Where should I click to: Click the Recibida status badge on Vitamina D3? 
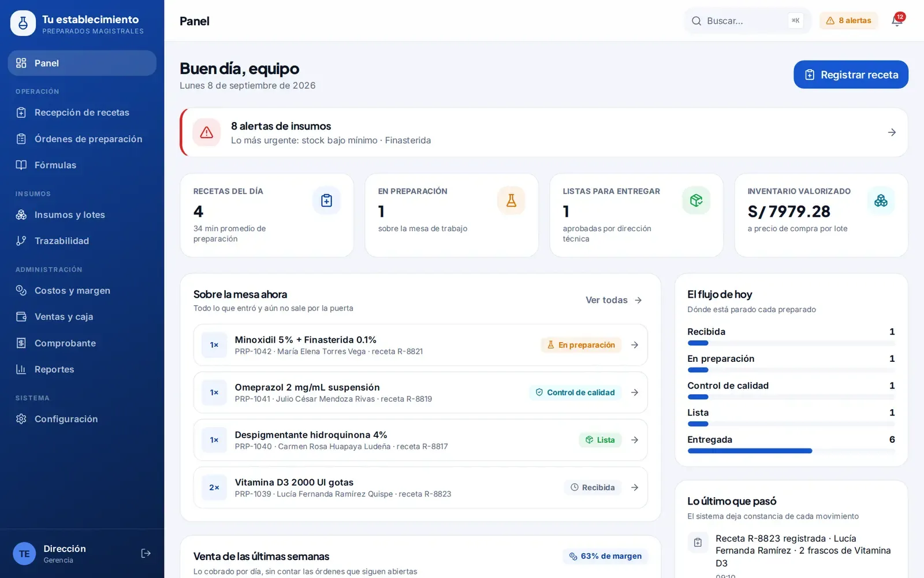[x=593, y=487]
